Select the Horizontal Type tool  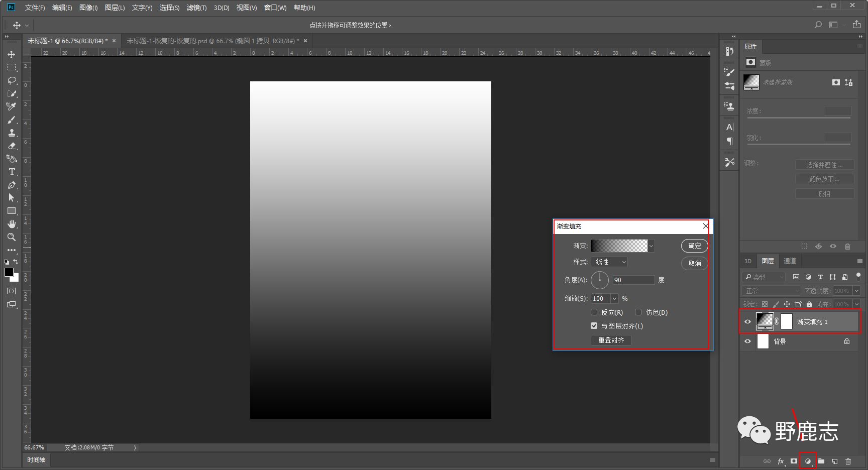click(12, 172)
